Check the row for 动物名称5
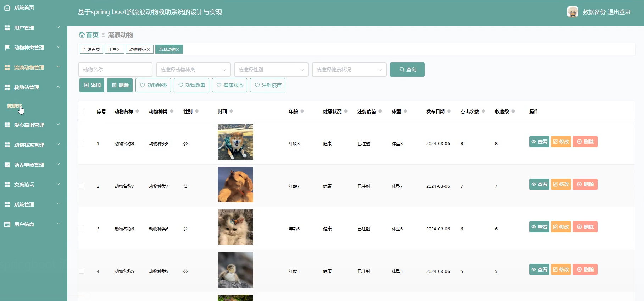 point(82,271)
